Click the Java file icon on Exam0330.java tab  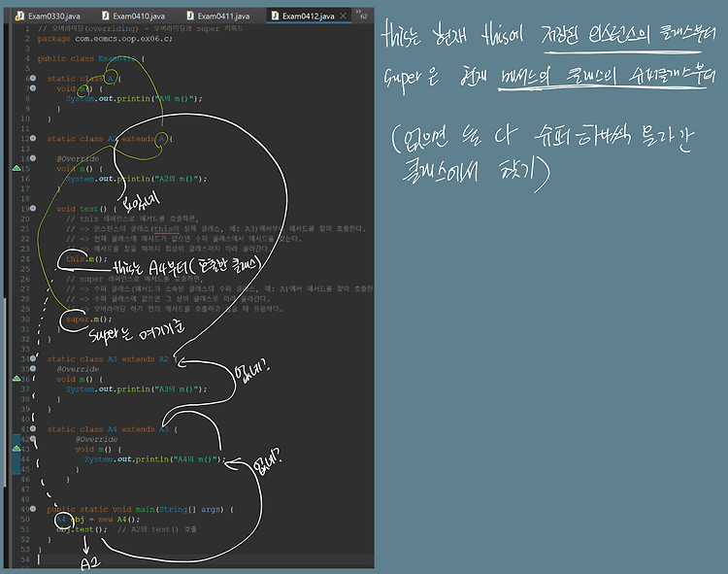click(20, 16)
